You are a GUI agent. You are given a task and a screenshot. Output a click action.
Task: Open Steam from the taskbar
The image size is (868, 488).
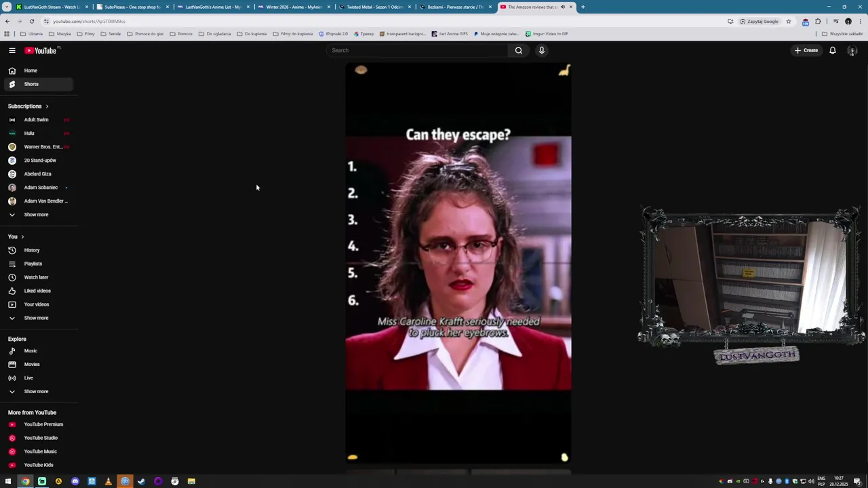click(141, 481)
